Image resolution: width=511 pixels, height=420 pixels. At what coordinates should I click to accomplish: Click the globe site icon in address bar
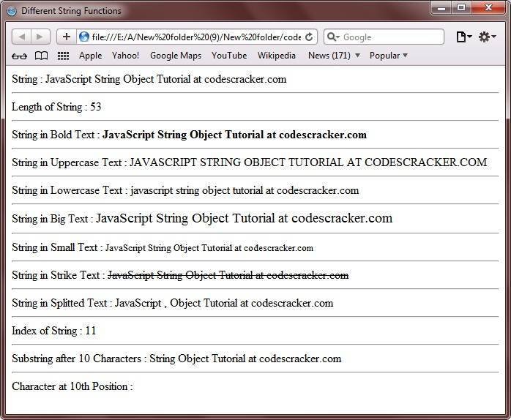(83, 37)
